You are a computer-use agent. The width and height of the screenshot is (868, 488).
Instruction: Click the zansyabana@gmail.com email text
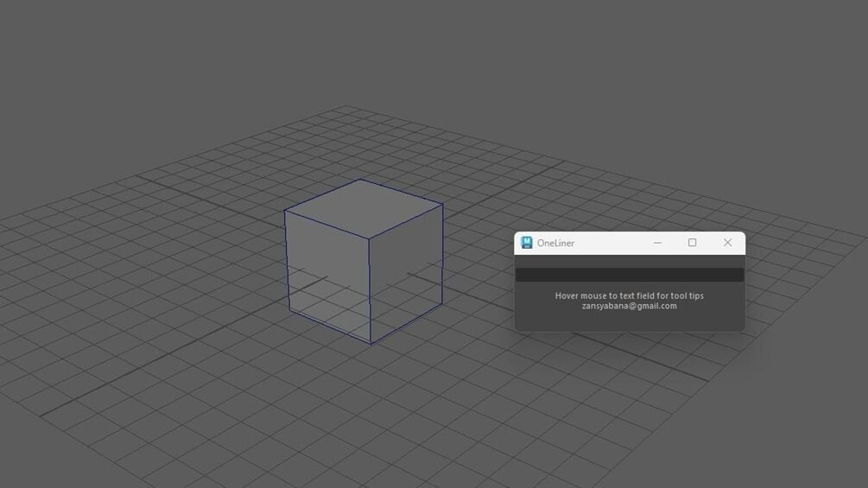click(x=630, y=306)
